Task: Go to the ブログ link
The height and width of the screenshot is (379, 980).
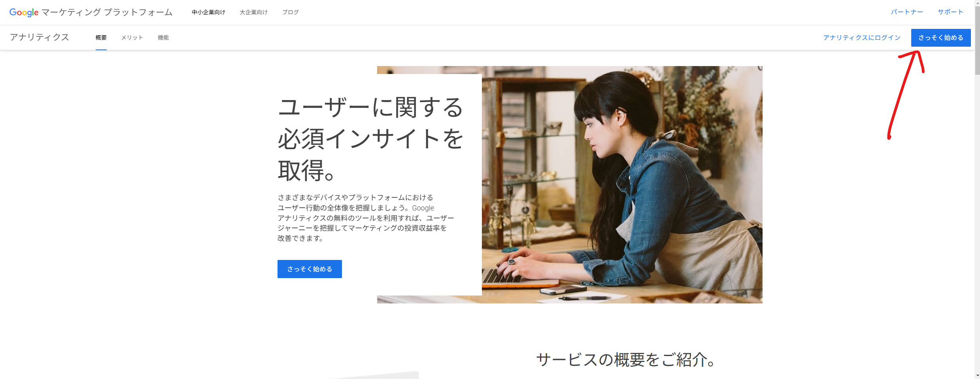Action: [290, 12]
